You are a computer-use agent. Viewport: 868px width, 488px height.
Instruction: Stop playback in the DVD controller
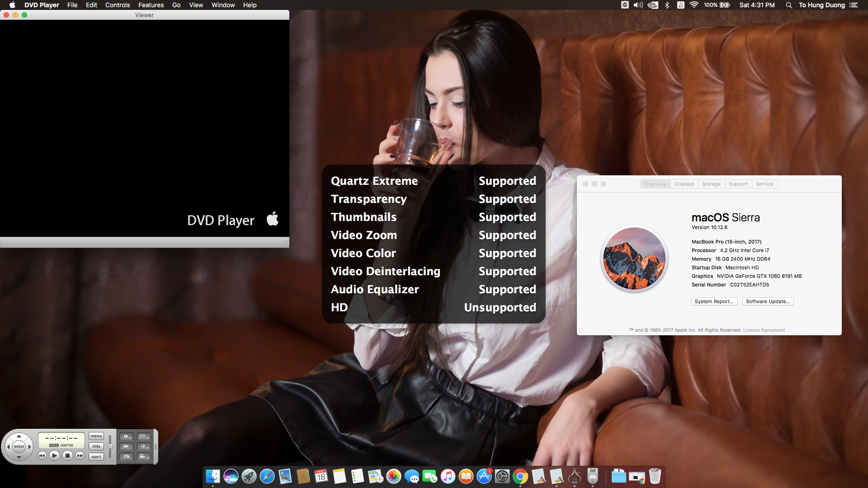click(x=67, y=455)
